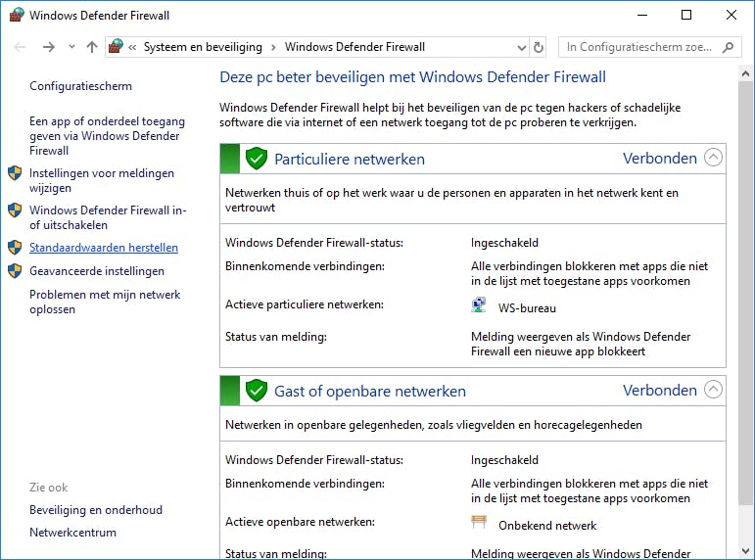Minimize the Windows Defender Firewall window
Screen dimensions: 755x560
[x=642, y=15]
